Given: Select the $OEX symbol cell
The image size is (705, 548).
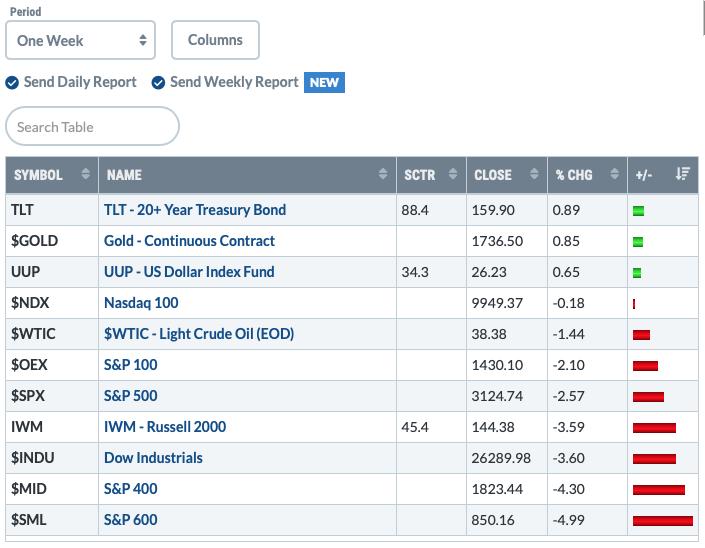Looking at the screenshot, I should click(52, 365).
